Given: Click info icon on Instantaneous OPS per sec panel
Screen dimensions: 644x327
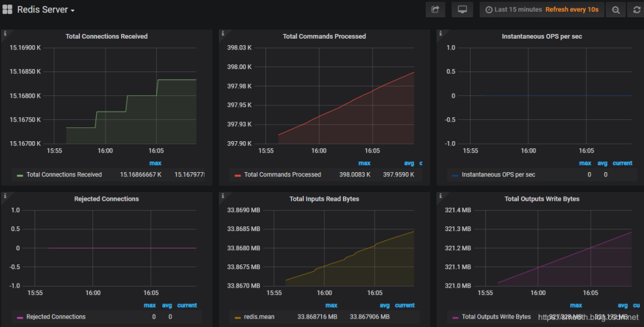Looking at the screenshot, I should click(x=440, y=33).
